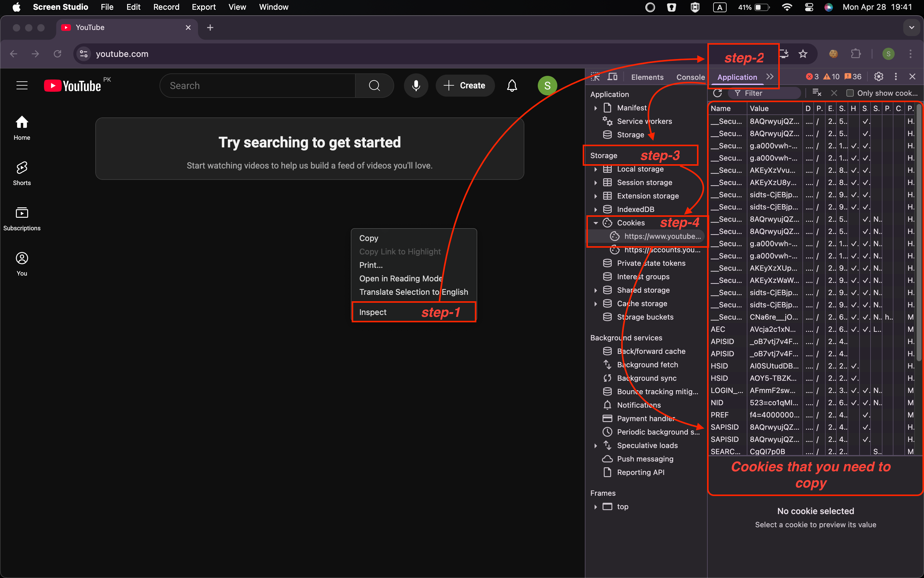924x578 pixels.
Task: Open the green S account avatar on YouTube
Action: pyautogui.click(x=547, y=86)
